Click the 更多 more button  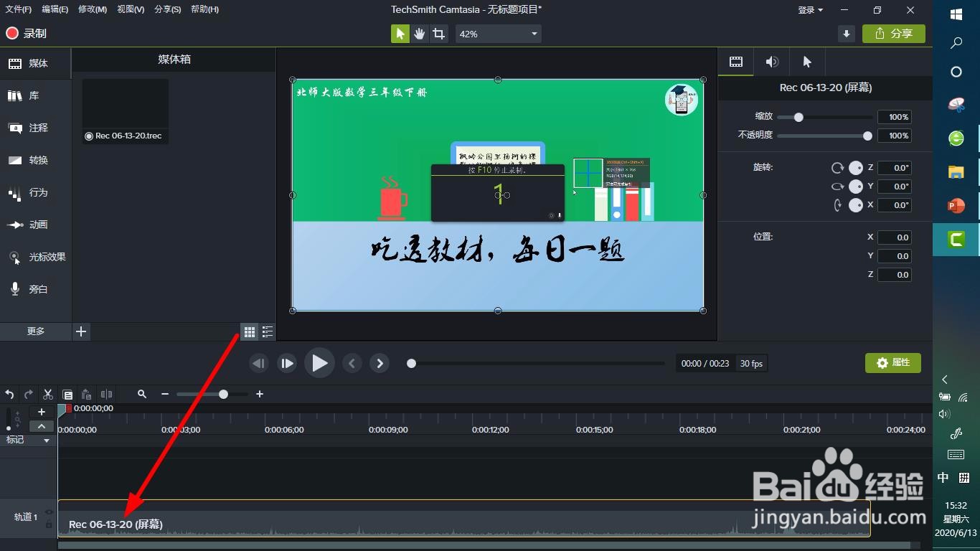(x=36, y=331)
